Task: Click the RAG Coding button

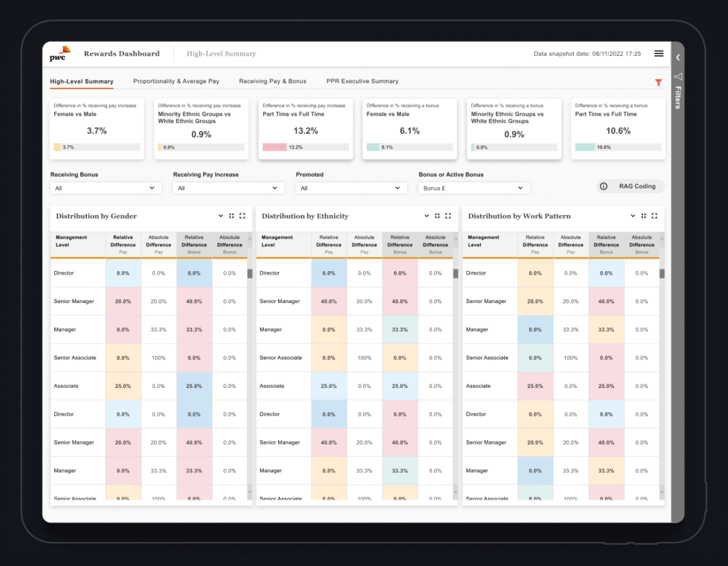Action: [x=630, y=186]
